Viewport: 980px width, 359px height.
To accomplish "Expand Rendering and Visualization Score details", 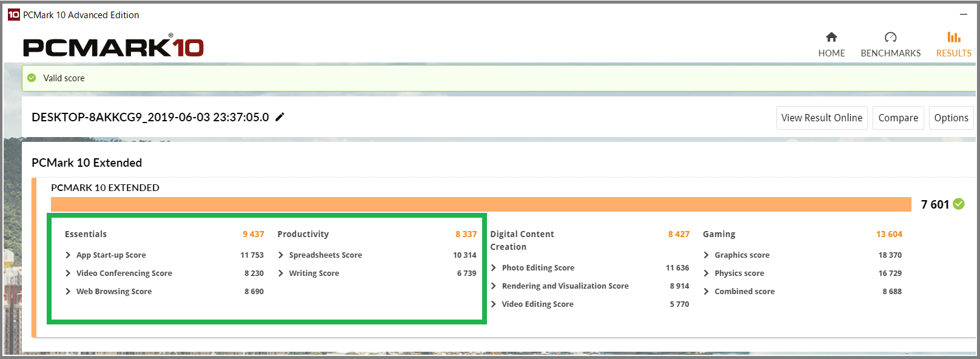I will [x=494, y=286].
